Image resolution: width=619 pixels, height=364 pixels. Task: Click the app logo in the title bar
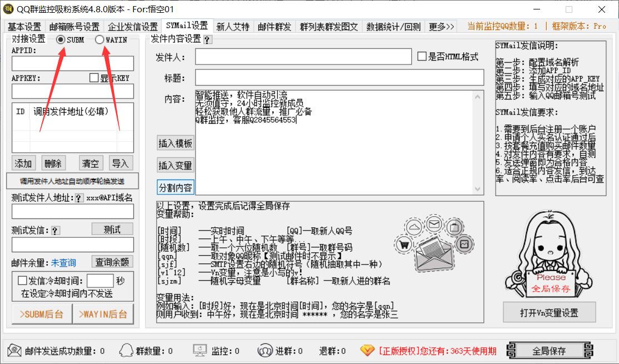click(8, 9)
